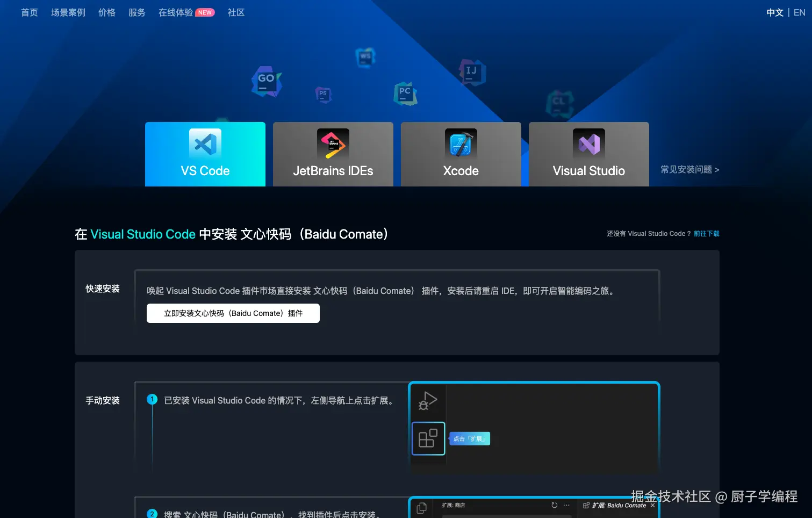Switch the page language to EN
This screenshot has width=812, height=518.
[799, 12]
